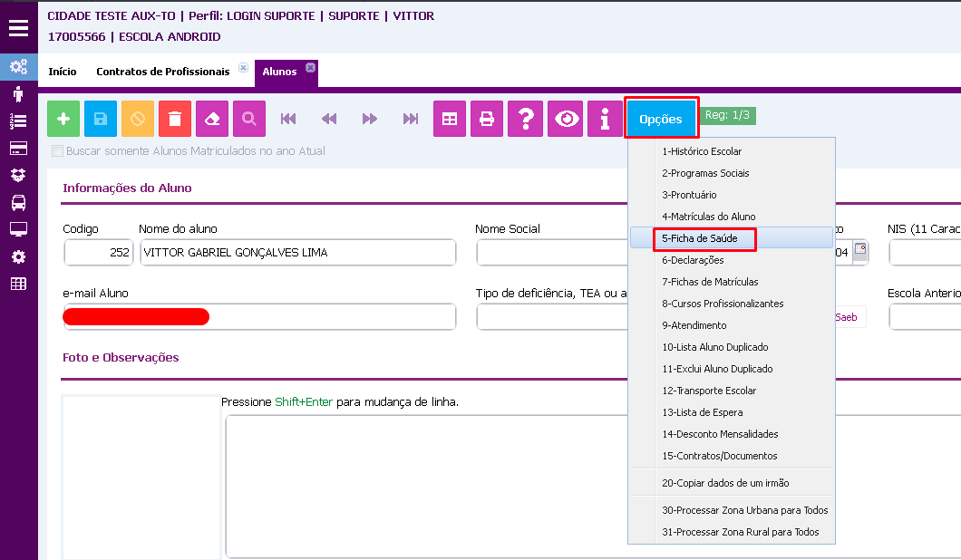
Task: Close the Alunos tab
Action: tap(310, 68)
